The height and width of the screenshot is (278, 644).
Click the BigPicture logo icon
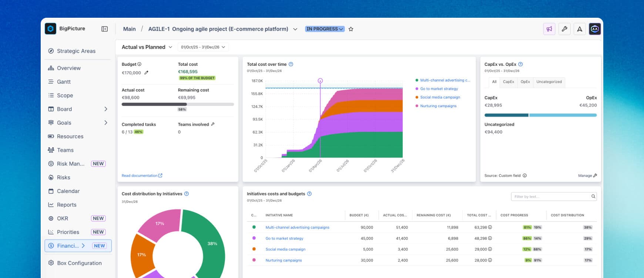point(50,28)
